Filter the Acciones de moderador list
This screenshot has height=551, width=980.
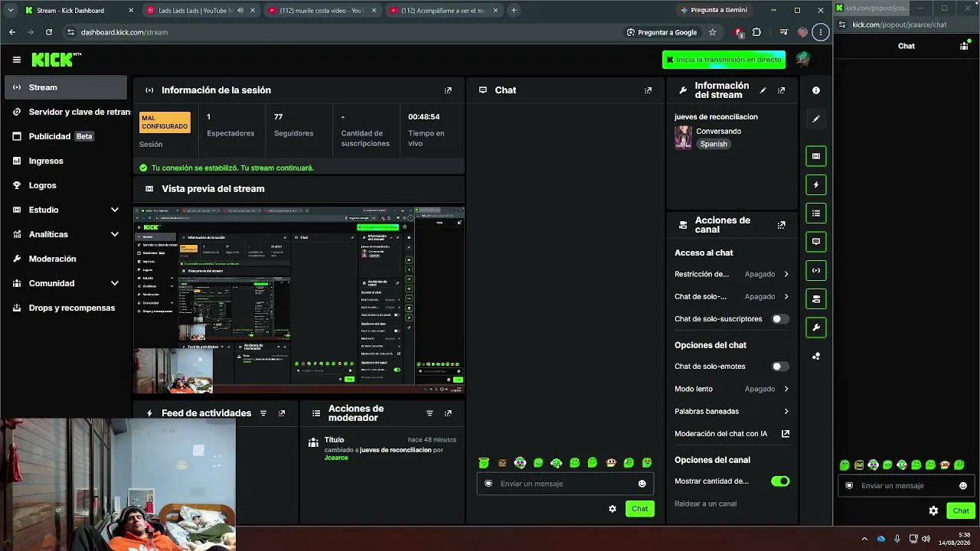(430, 413)
